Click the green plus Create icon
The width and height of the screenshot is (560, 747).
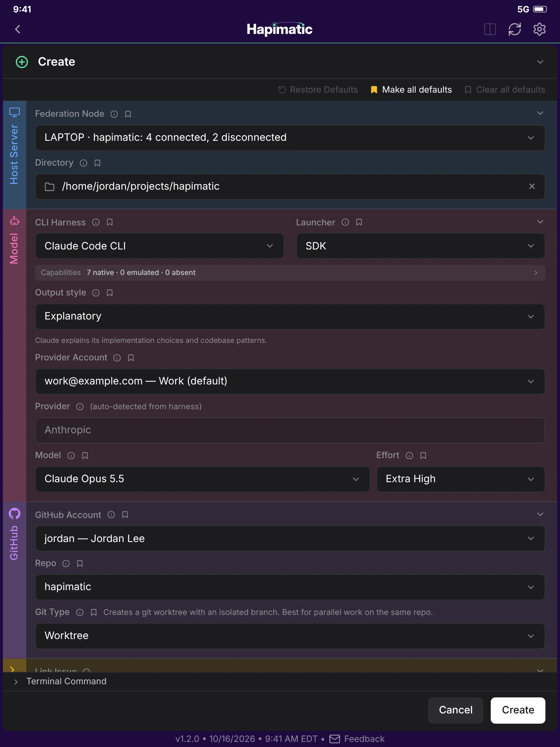click(x=22, y=62)
